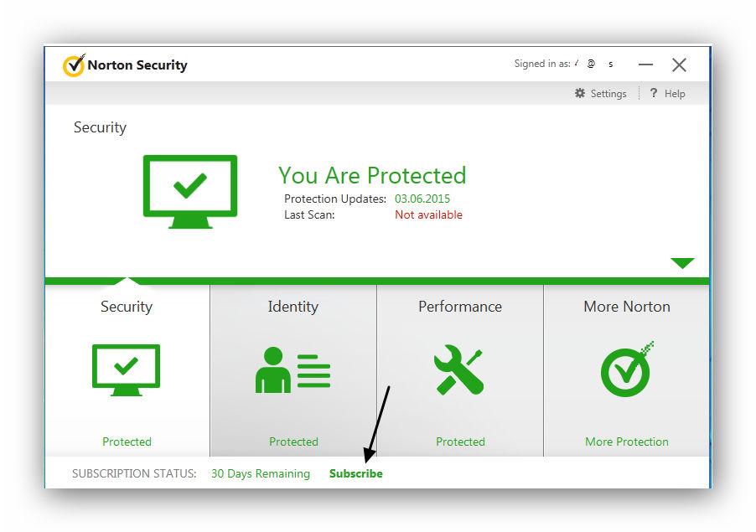Switch to the Identity tab

pos(293,307)
